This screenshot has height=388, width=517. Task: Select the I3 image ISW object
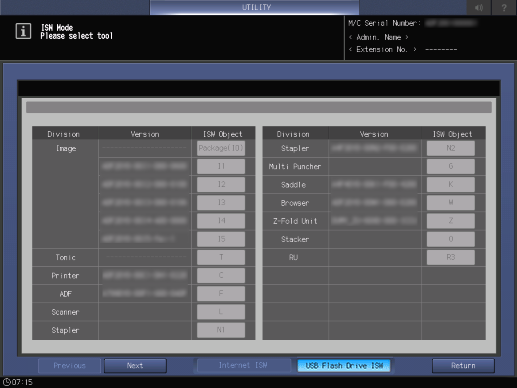coord(221,203)
